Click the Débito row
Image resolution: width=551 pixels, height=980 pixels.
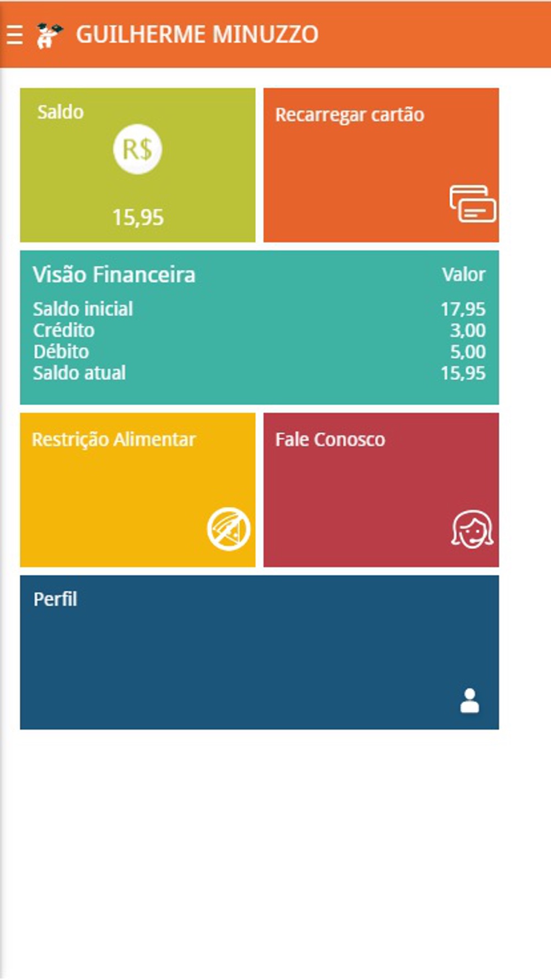pyautogui.click(x=259, y=352)
